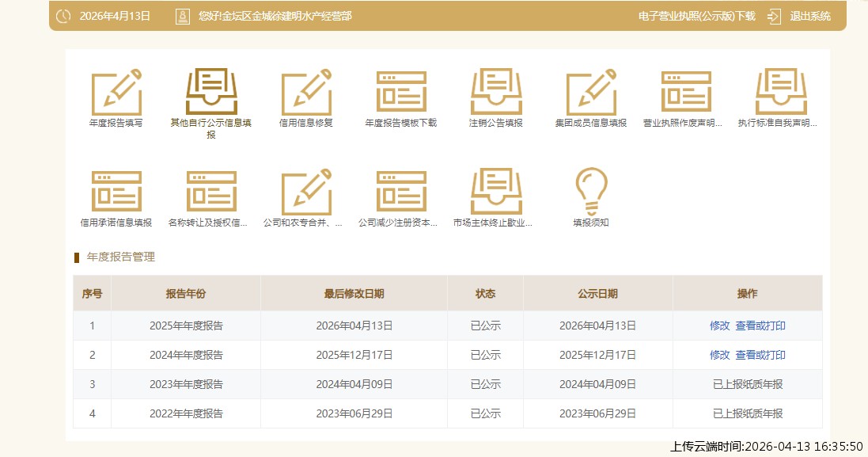Click 修改 for 2024年年度报告
The height and width of the screenshot is (457, 868).
click(x=719, y=355)
